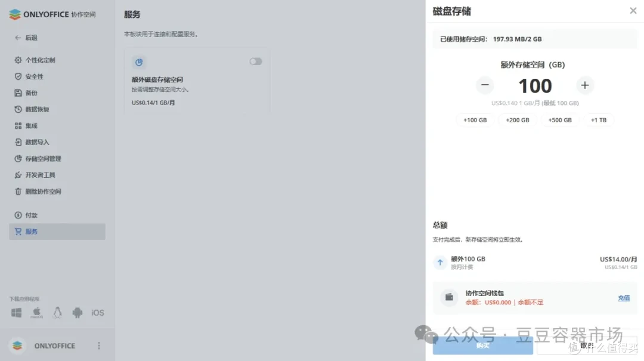Click the import icon for 数据导入

pos(18,142)
